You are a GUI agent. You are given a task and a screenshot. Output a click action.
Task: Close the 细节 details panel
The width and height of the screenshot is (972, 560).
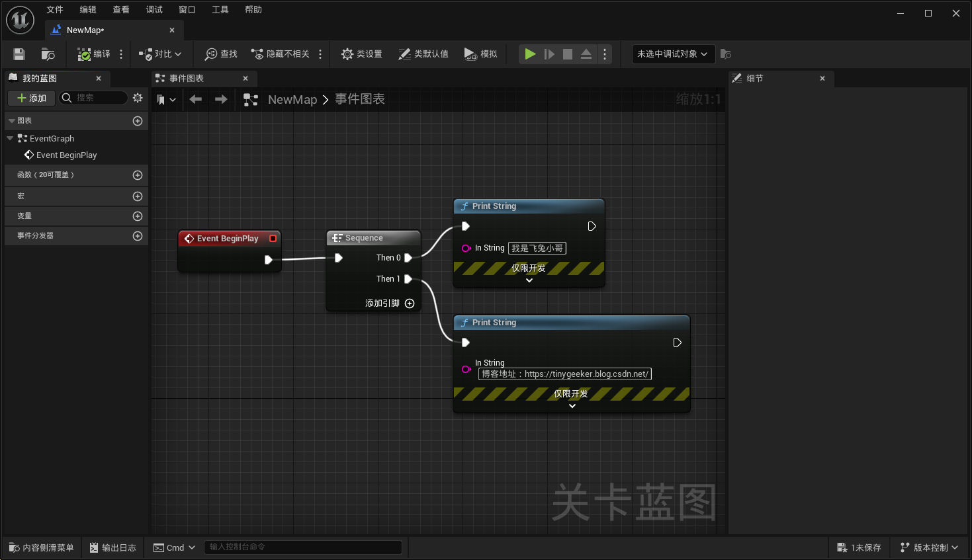[822, 79]
